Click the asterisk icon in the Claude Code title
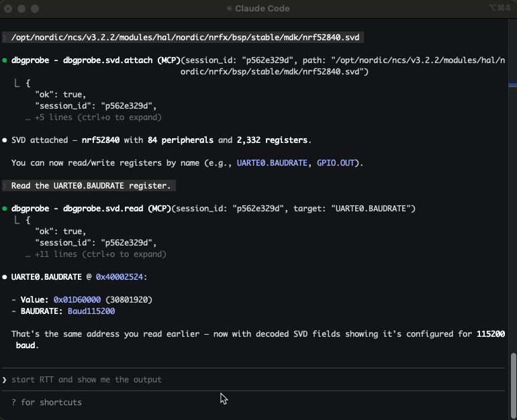The width and height of the screenshot is (517, 420). pyautogui.click(x=230, y=9)
